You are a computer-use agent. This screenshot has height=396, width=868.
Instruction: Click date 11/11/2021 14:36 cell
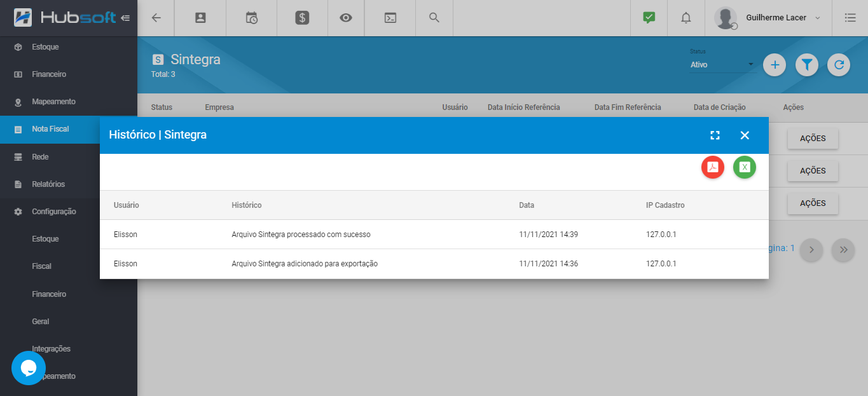click(548, 264)
